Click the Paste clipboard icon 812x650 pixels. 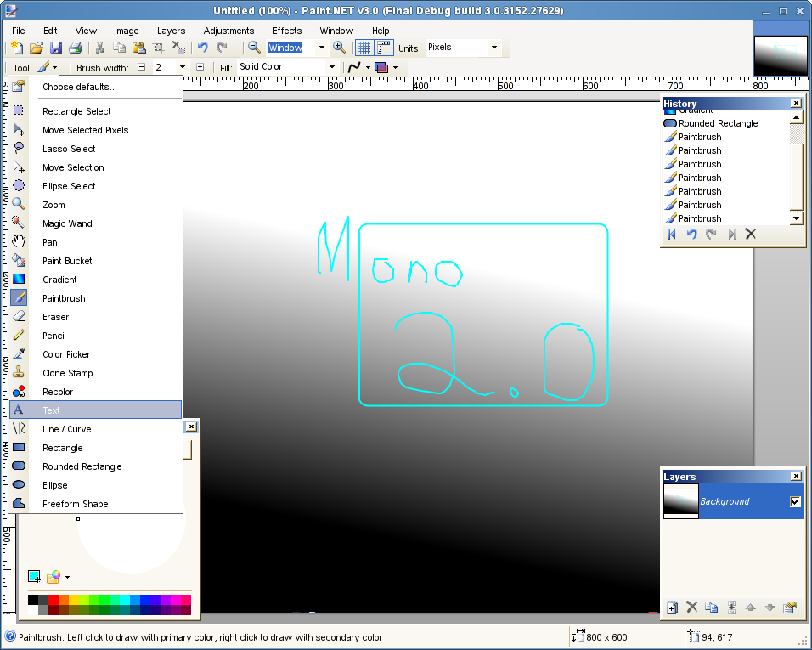138,48
